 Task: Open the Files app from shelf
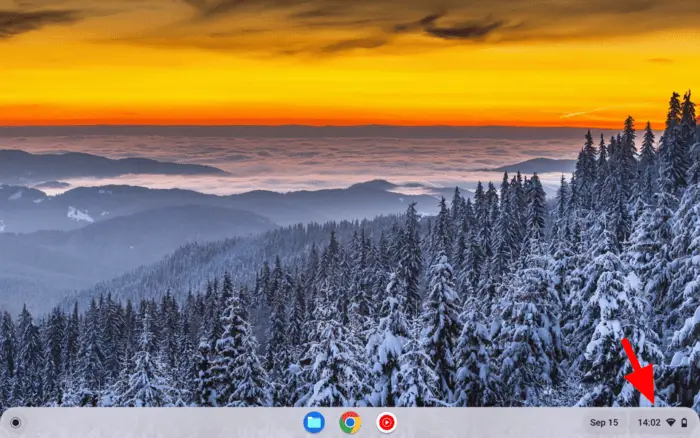pyautogui.click(x=314, y=422)
